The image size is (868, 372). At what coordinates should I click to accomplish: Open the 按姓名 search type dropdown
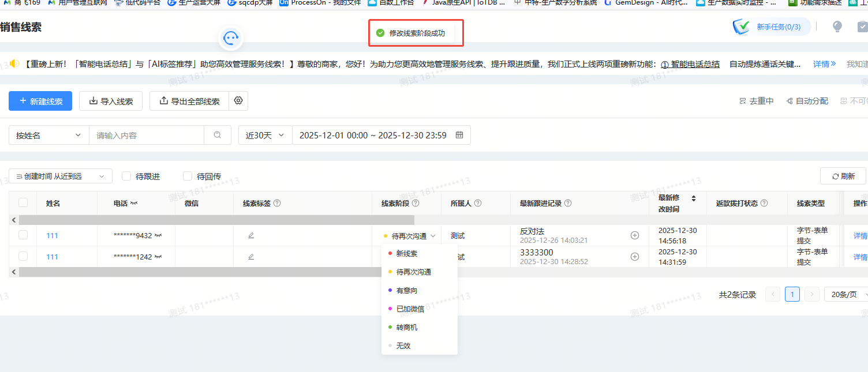coord(48,135)
